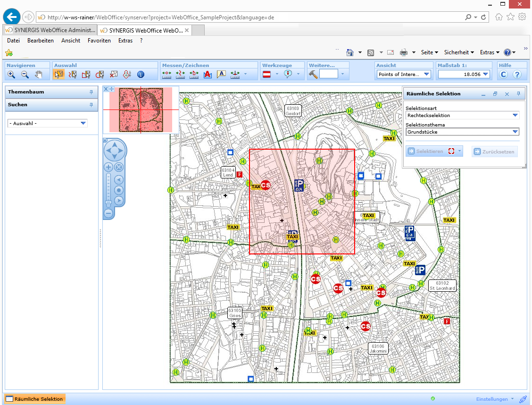Click the zoom-to-full-extent button in navigation control
532x405 pixels.
pyautogui.click(x=119, y=167)
